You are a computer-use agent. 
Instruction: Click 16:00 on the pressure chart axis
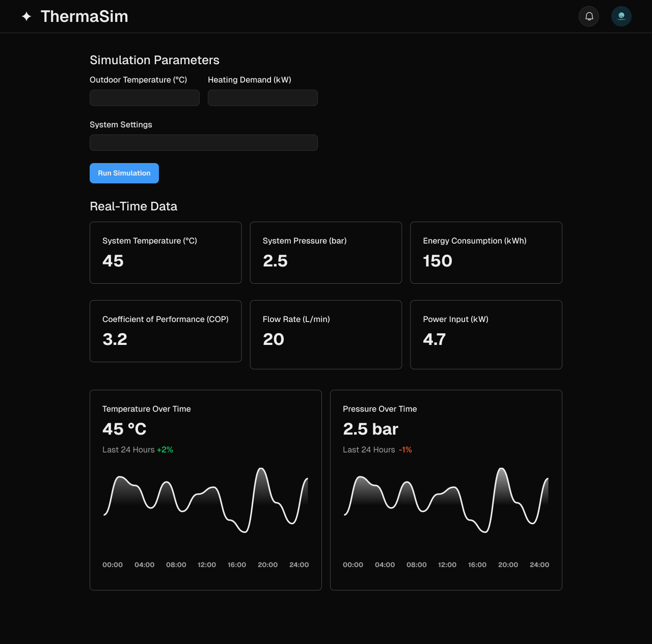pyautogui.click(x=477, y=565)
